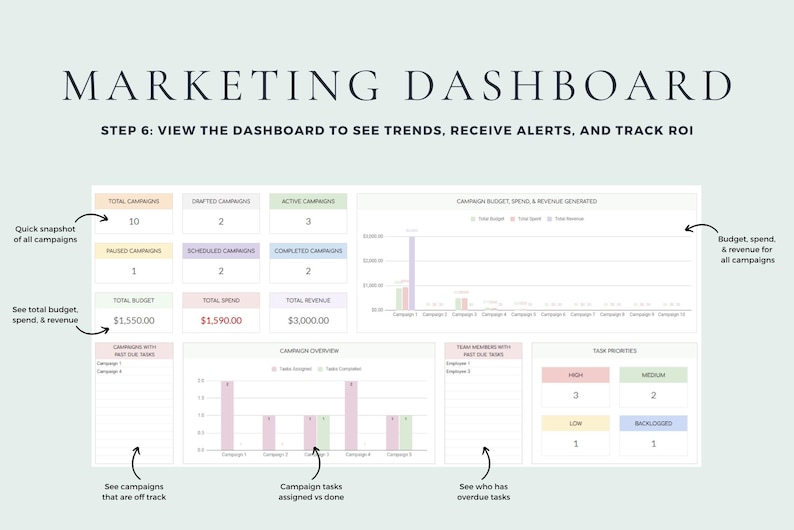This screenshot has width=794, height=530.
Task: Click the Medium priority label
Action: (653, 375)
